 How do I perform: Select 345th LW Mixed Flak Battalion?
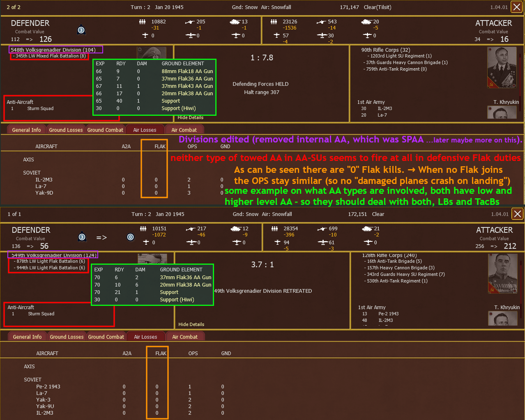point(49,56)
